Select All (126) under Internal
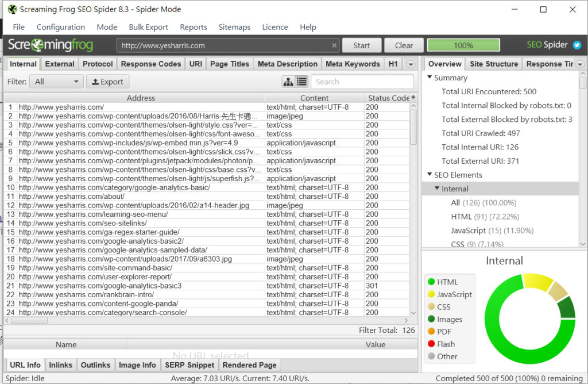The width and height of the screenshot is (588, 384). click(483, 203)
